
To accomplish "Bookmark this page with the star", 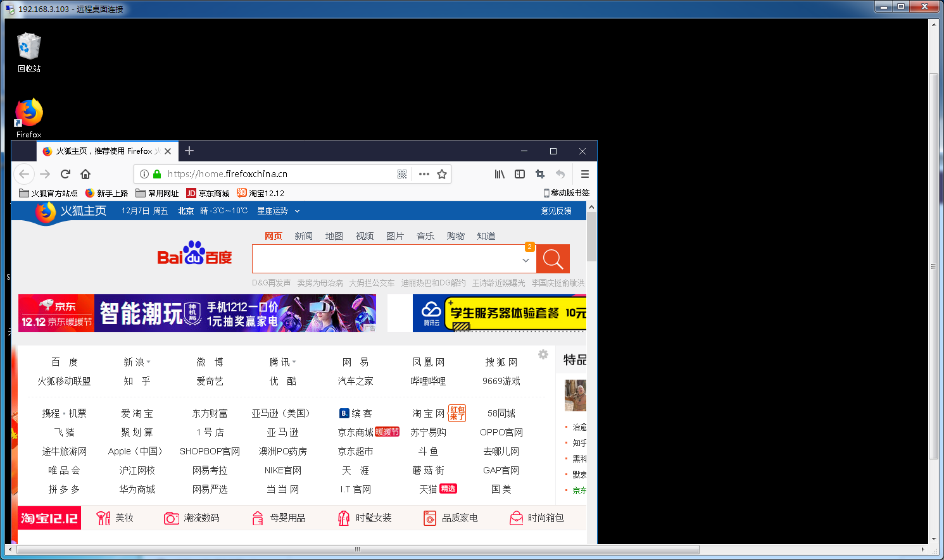I will click(x=442, y=174).
